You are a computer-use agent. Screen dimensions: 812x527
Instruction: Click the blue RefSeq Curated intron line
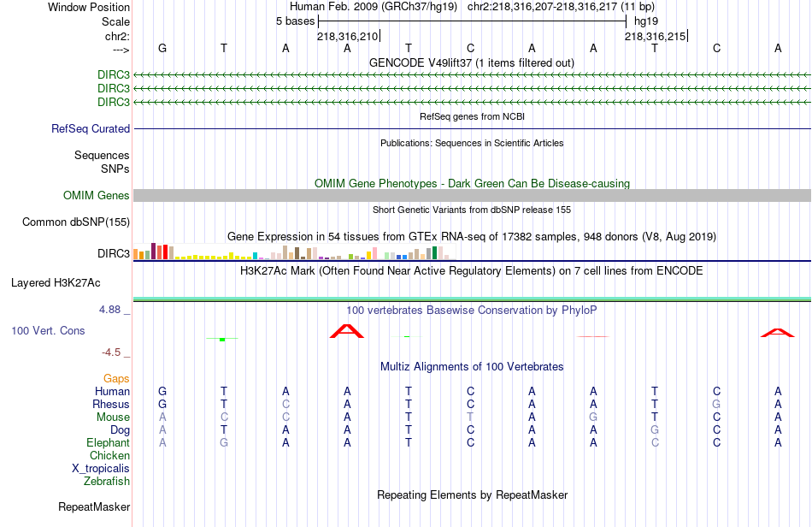pos(472,128)
